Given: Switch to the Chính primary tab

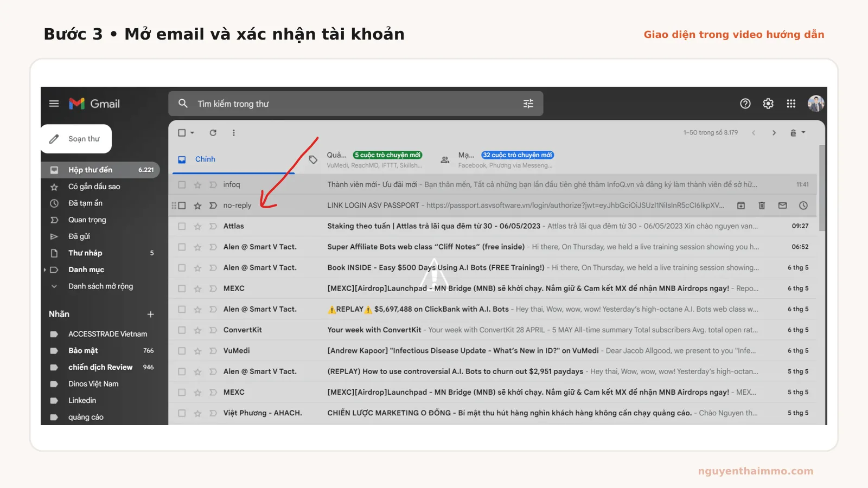Looking at the screenshot, I should (x=233, y=159).
